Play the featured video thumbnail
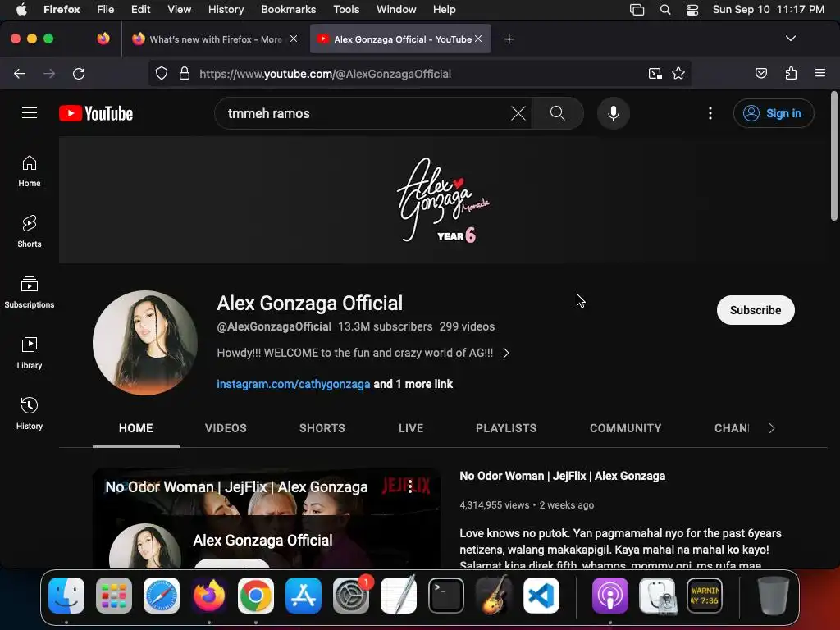This screenshot has width=840, height=630. 267,518
